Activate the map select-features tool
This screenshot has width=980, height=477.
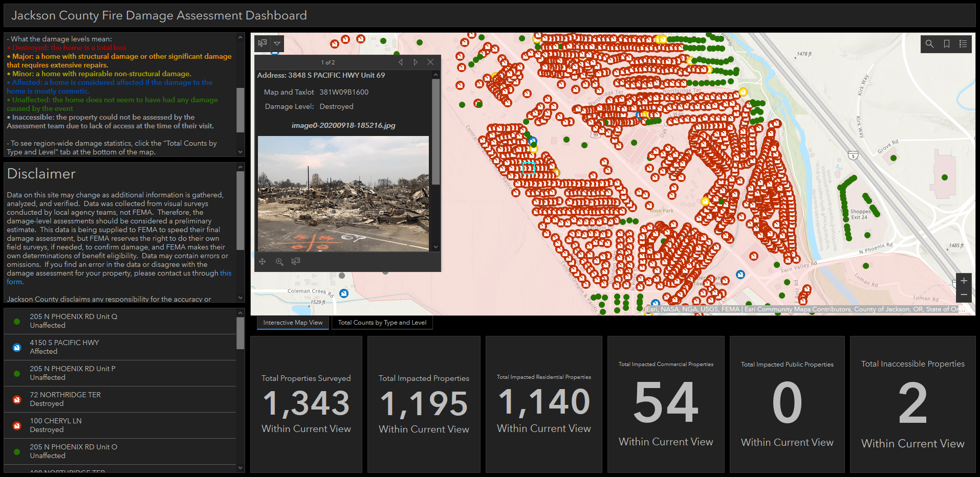263,43
